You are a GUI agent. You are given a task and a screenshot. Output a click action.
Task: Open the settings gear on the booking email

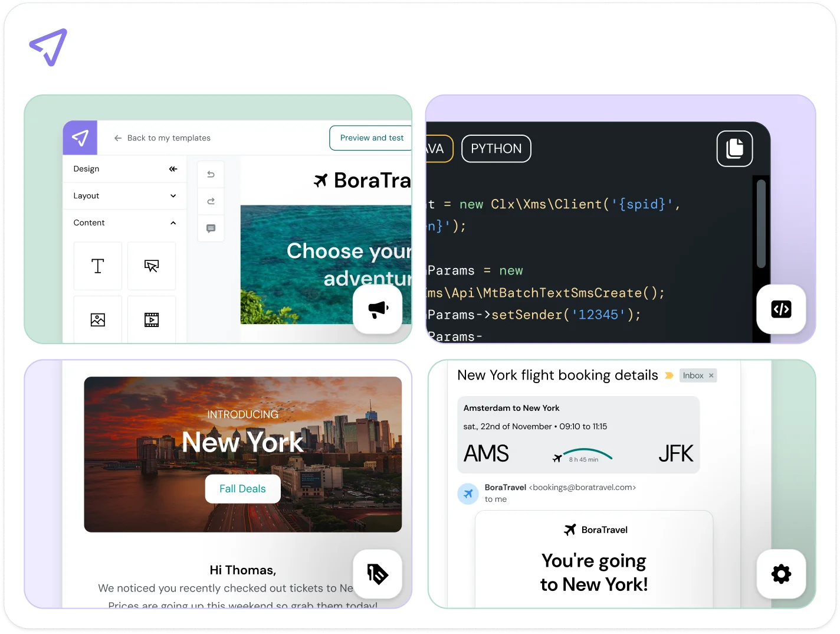pos(781,574)
